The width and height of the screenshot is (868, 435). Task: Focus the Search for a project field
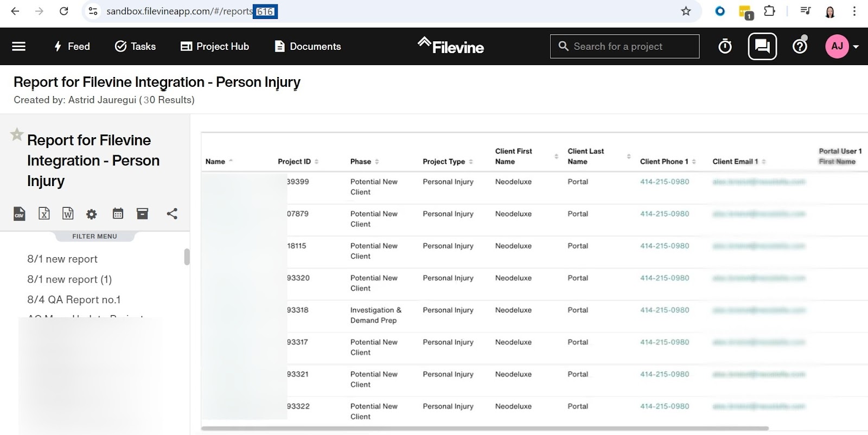pos(624,47)
